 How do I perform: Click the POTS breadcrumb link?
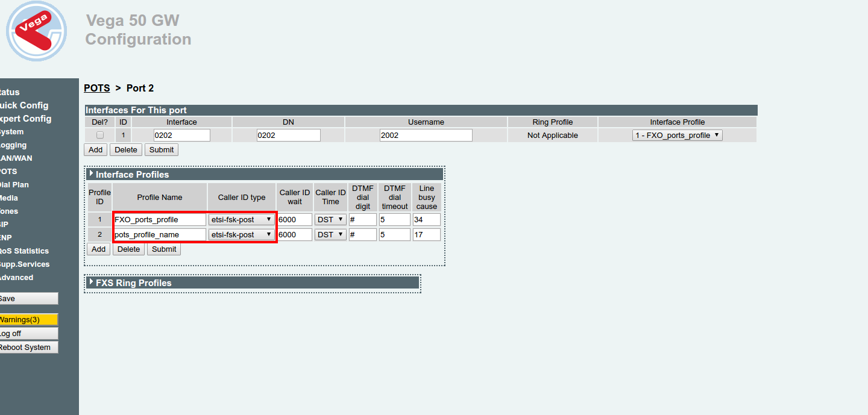(97, 88)
